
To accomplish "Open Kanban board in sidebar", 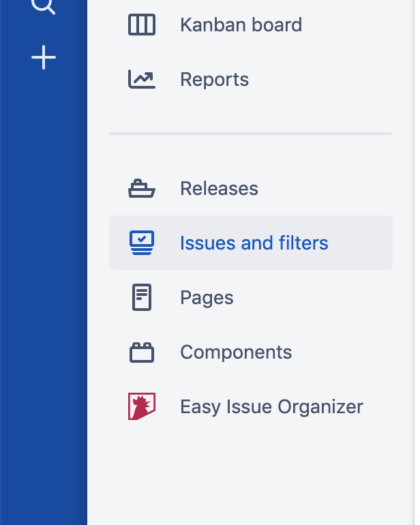I will coord(251,25).
